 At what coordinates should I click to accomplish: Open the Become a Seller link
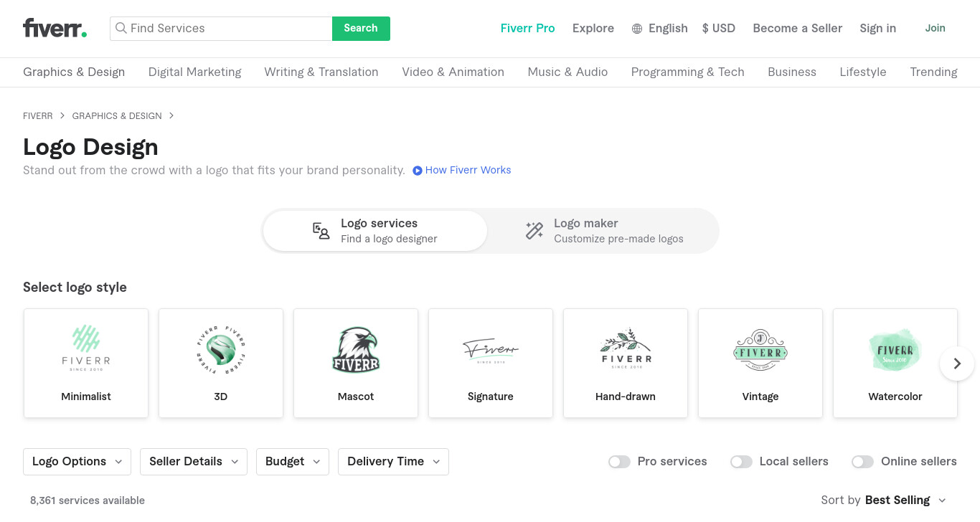797,29
